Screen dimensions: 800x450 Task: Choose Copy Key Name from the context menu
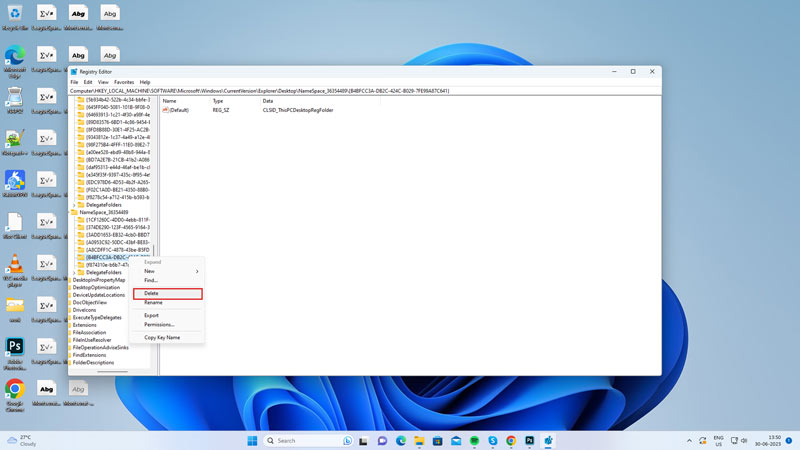tap(162, 337)
